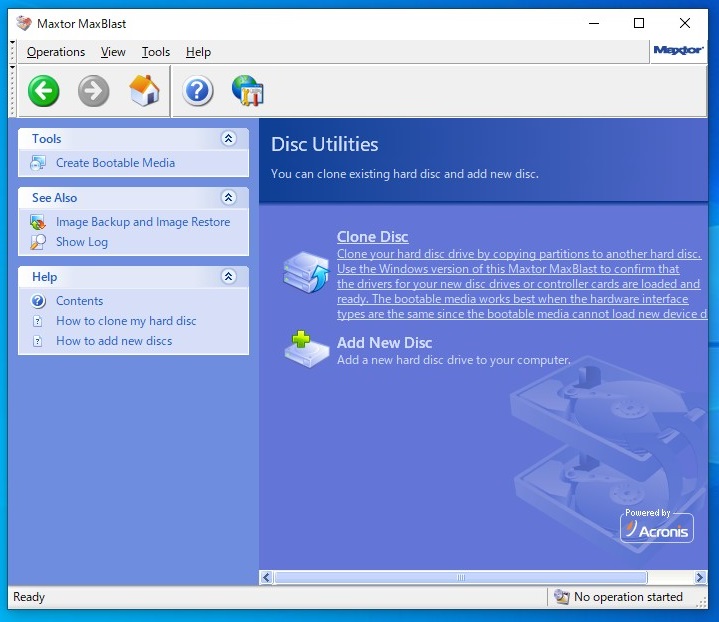The width and height of the screenshot is (719, 622).
Task: Click 'Add a new hard disc drive to your computer.'
Action: pyautogui.click(x=454, y=360)
